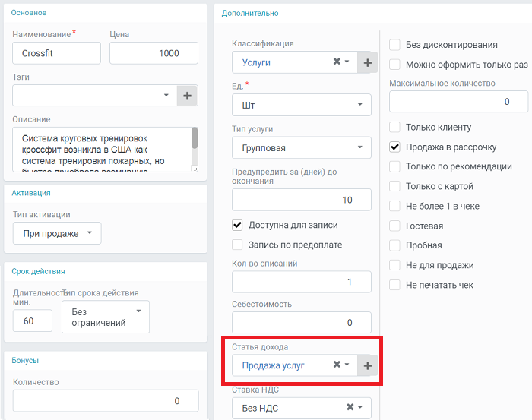
Task: Click the Описание scrollbar thumb
Action: 195,138
